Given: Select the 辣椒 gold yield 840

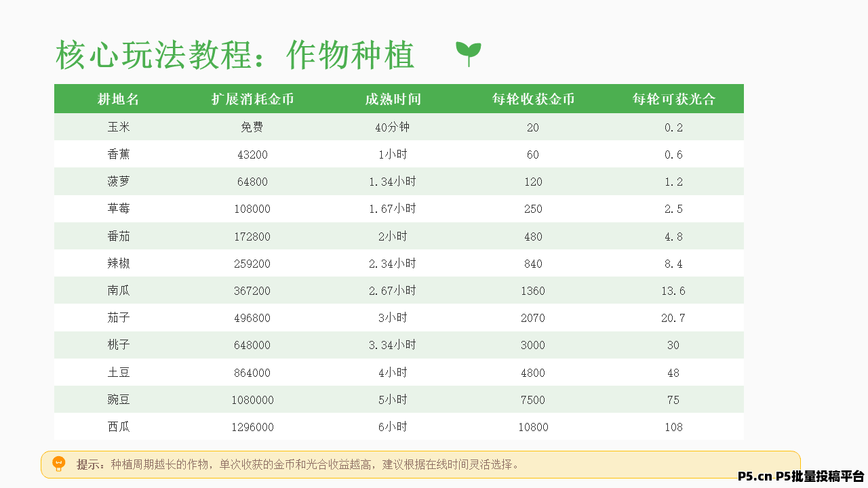Looking at the screenshot, I should coord(533,264).
